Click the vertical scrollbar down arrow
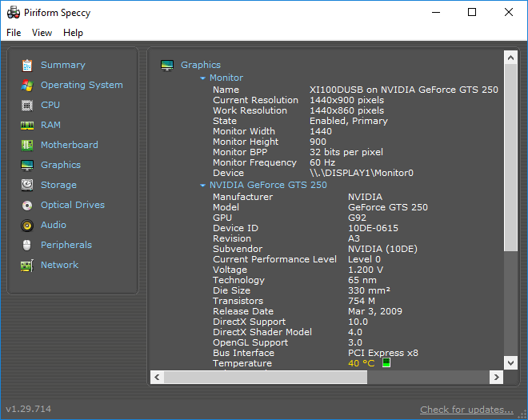The width and height of the screenshot is (528, 420). point(510,363)
